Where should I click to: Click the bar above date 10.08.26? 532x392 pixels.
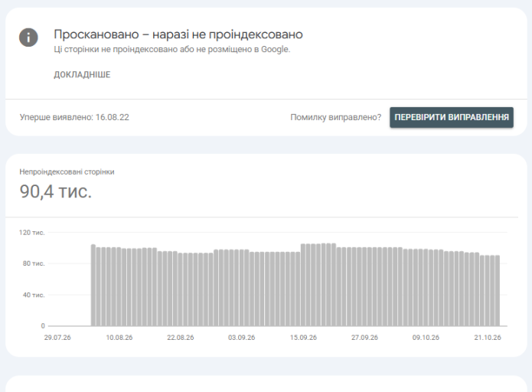[x=119, y=287]
